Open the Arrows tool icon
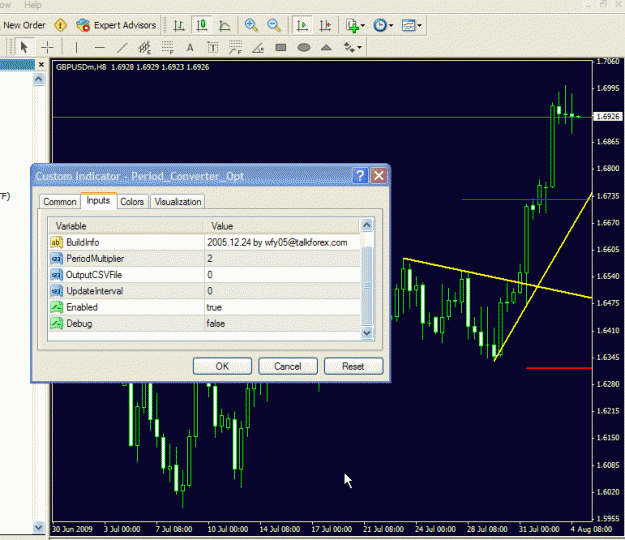This screenshot has height=540, width=625. tap(349, 47)
